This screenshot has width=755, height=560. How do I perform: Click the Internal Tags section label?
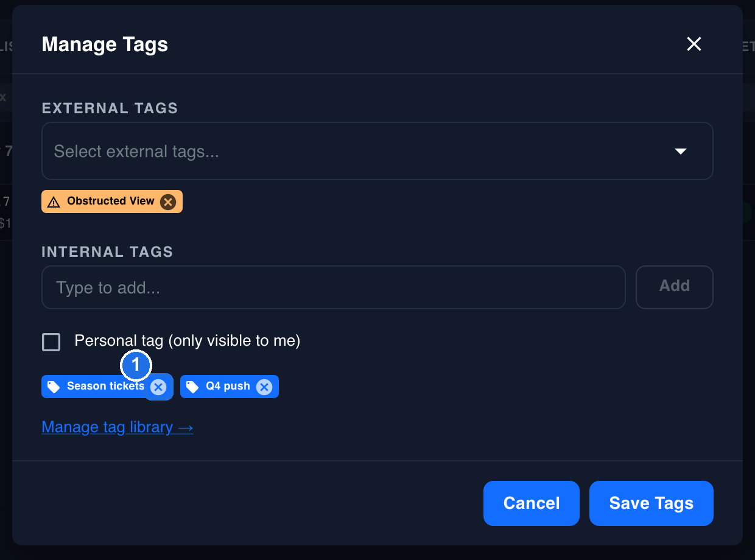point(107,252)
